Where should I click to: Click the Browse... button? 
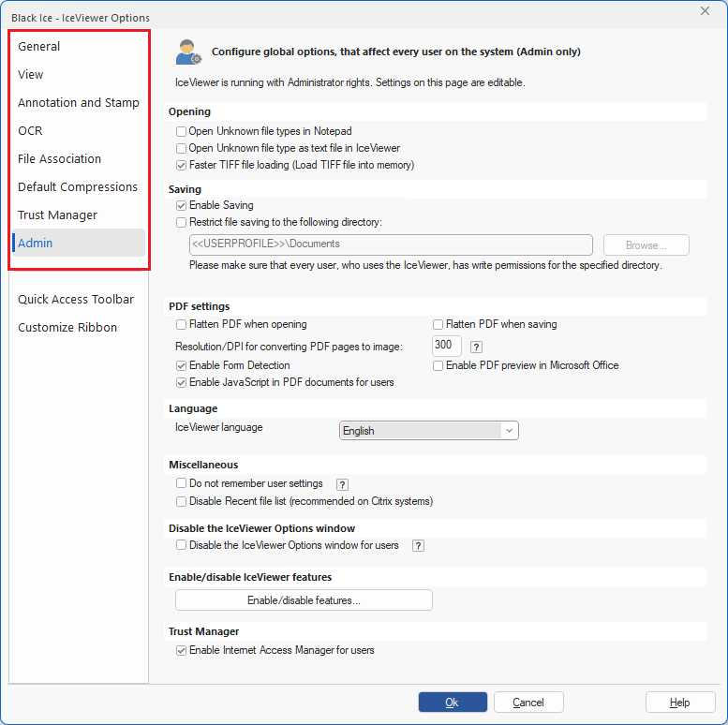646,245
